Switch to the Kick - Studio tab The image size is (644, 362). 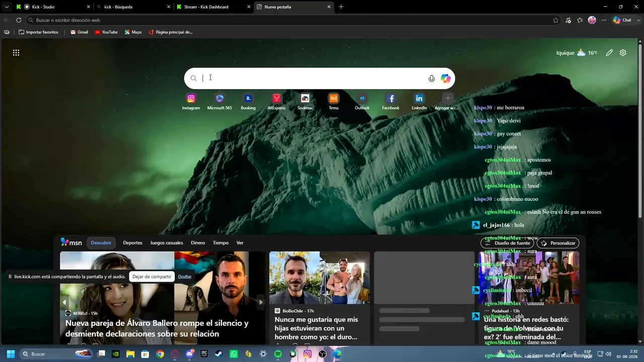54,7
